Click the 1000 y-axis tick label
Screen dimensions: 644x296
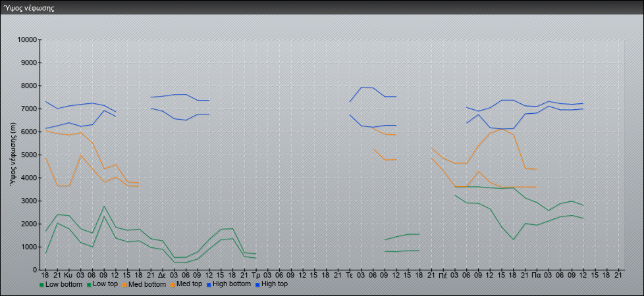click(x=29, y=247)
